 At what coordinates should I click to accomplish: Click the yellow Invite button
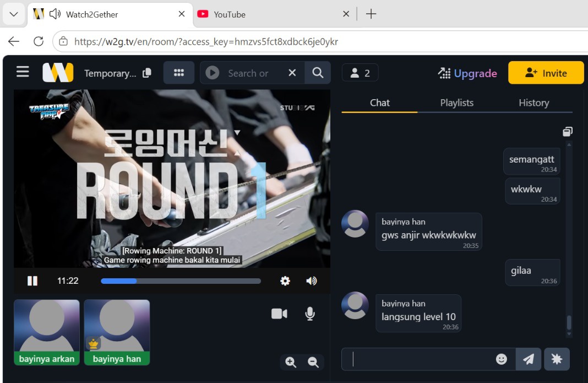(546, 73)
